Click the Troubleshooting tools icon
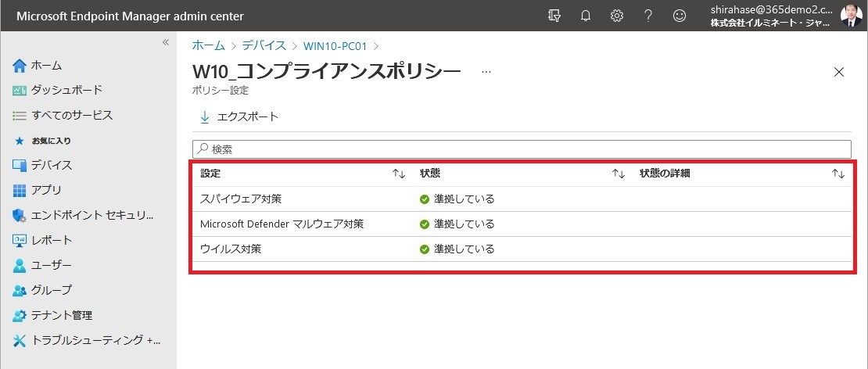This screenshot has width=868, height=369. click(20, 341)
